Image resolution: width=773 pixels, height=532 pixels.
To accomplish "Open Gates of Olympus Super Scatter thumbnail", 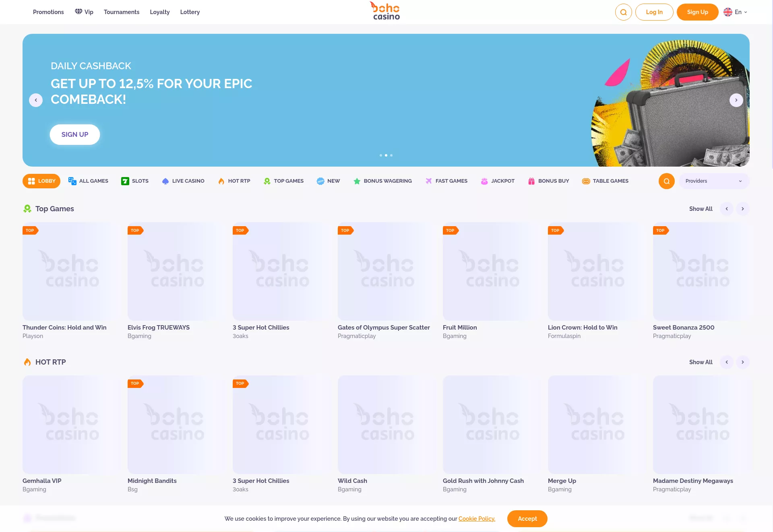I will tap(387, 271).
